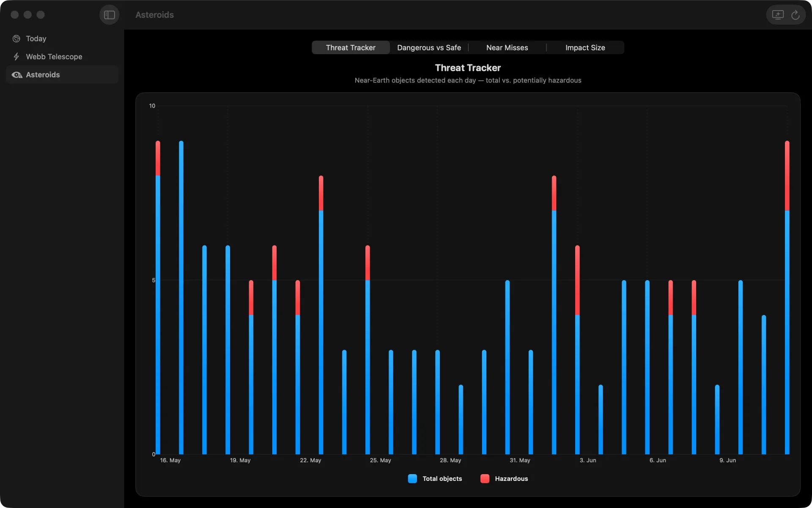This screenshot has width=812, height=508.
Task: Switch to the Threat Tracker tab
Action: point(351,47)
